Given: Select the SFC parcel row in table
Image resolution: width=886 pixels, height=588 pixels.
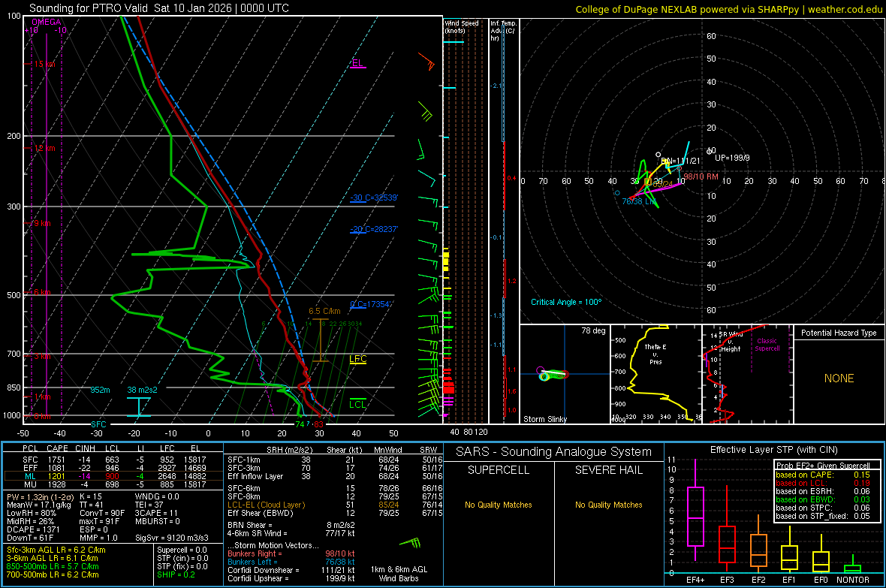Looking at the screenshot, I should coord(113,460).
